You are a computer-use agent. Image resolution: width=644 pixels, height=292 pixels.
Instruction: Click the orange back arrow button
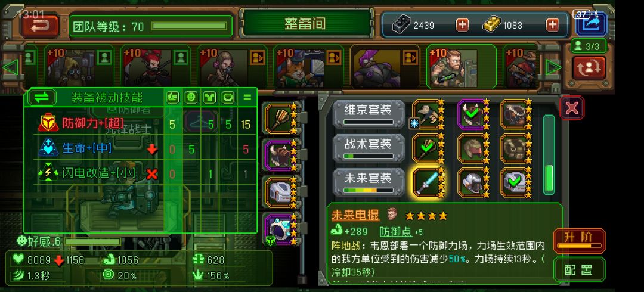tap(40, 26)
